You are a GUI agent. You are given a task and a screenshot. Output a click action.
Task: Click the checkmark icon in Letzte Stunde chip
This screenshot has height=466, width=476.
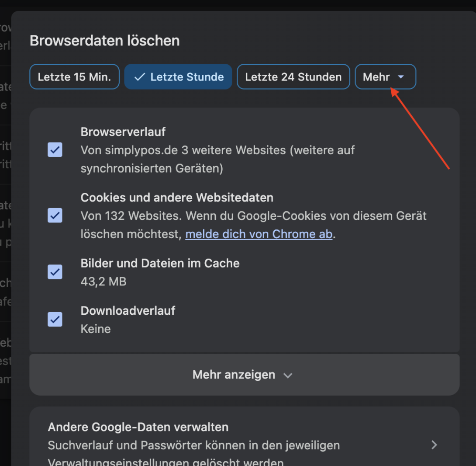coord(139,77)
